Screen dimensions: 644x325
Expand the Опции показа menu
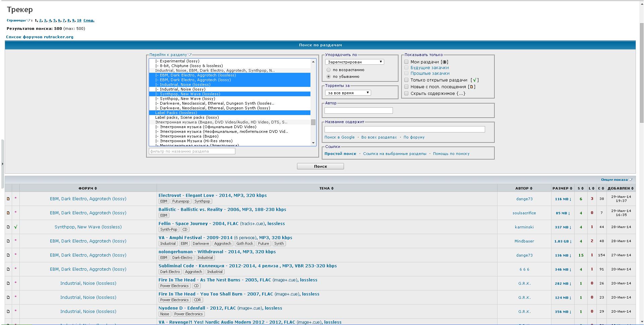(x=616, y=180)
